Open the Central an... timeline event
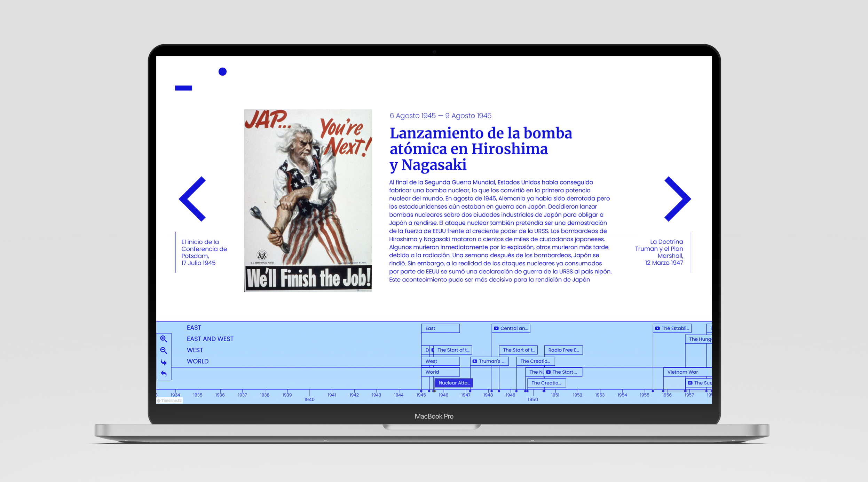868x482 pixels. click(x=511, y=328)
